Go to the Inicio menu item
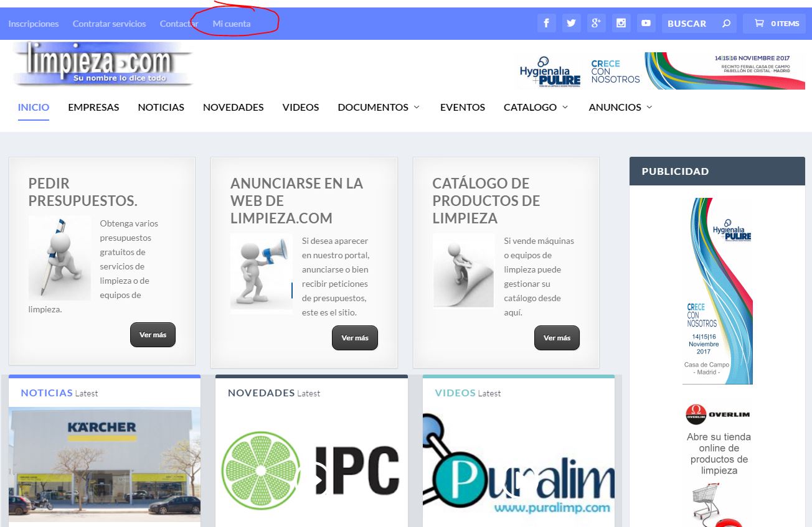Image resolution: width=812 pixels, height=527 pixels. coord(34,107)
